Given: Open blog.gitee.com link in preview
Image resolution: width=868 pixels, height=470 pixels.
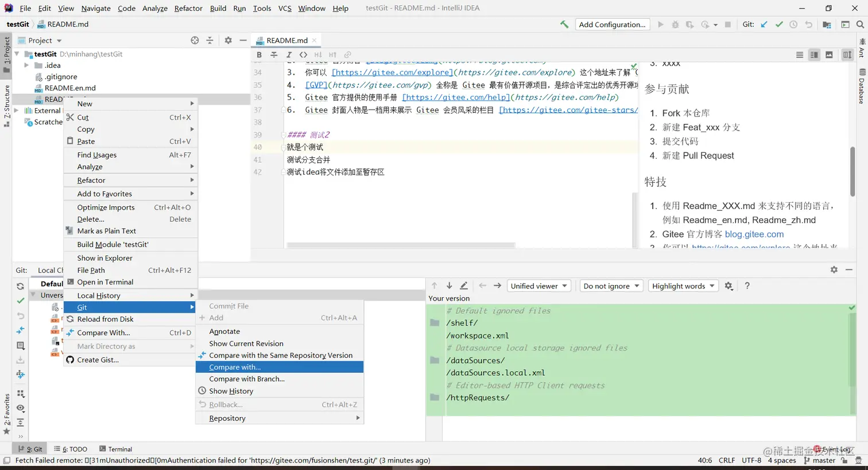Looking at the screenshot, I should point(754,234).
